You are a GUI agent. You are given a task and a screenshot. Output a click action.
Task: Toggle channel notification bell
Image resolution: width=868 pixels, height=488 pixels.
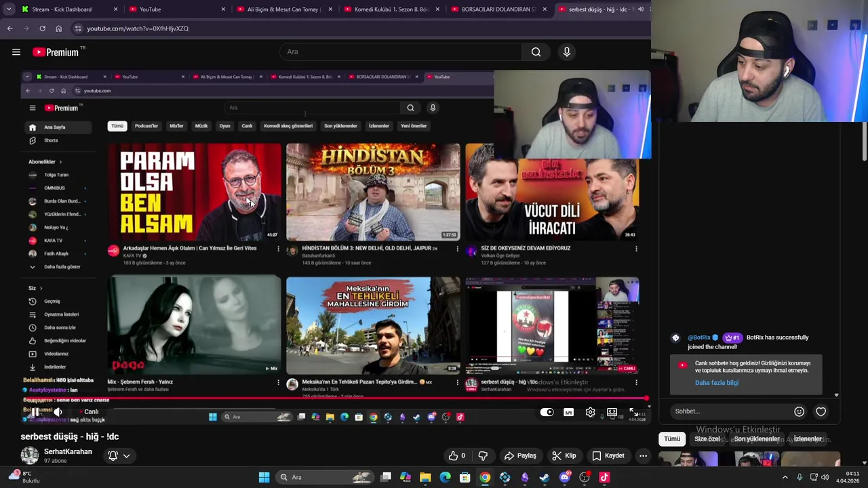click(x=113, y=455)
